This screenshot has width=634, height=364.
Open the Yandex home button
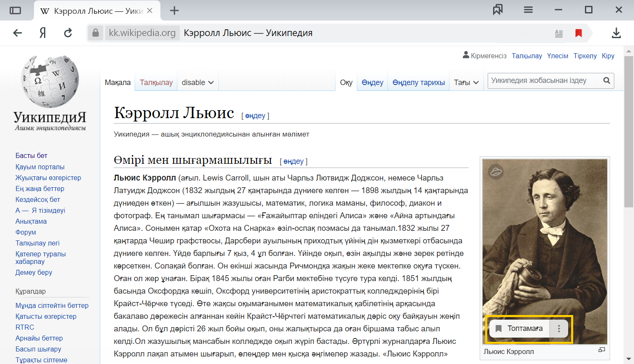coord(43,33)
